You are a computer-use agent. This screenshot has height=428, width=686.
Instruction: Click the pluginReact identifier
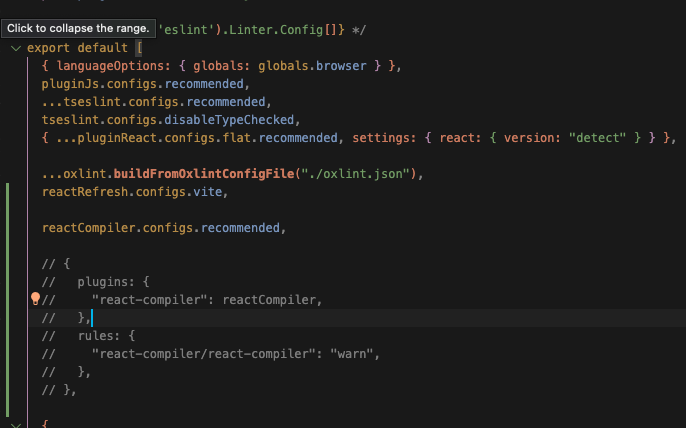pos(123,138)
